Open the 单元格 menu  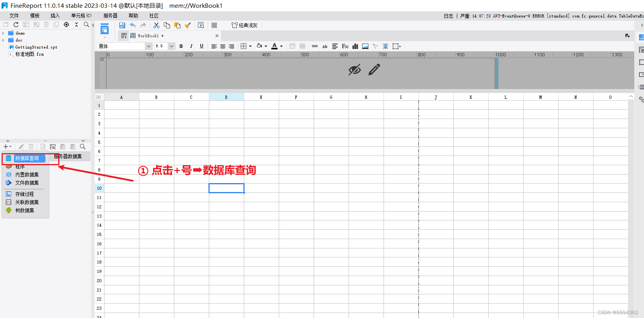[x=81, y=16]
